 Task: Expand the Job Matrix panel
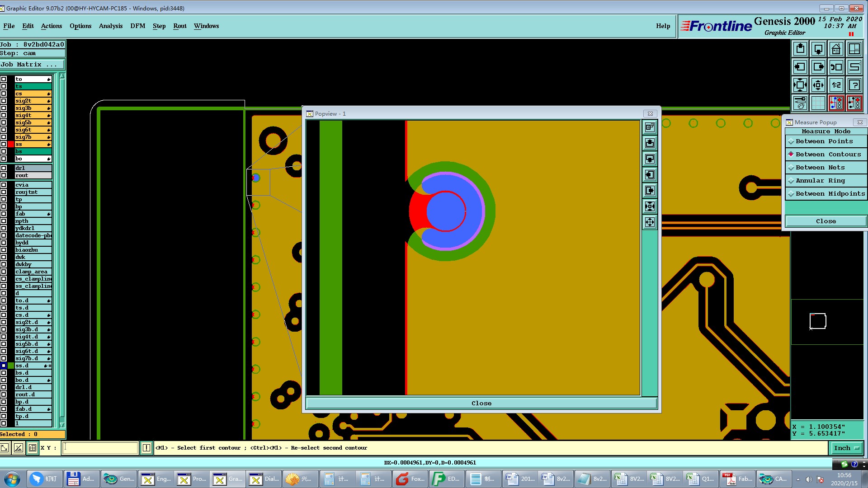pyautogui.click(x=32, y=65)
